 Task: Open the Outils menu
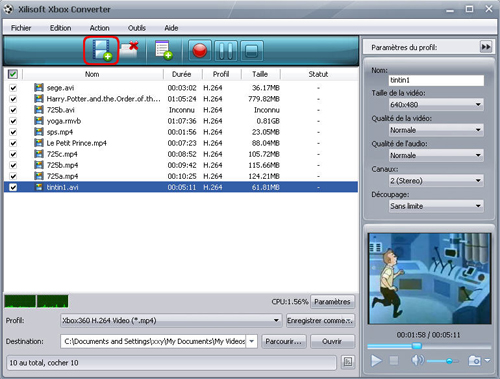point(137,28)
